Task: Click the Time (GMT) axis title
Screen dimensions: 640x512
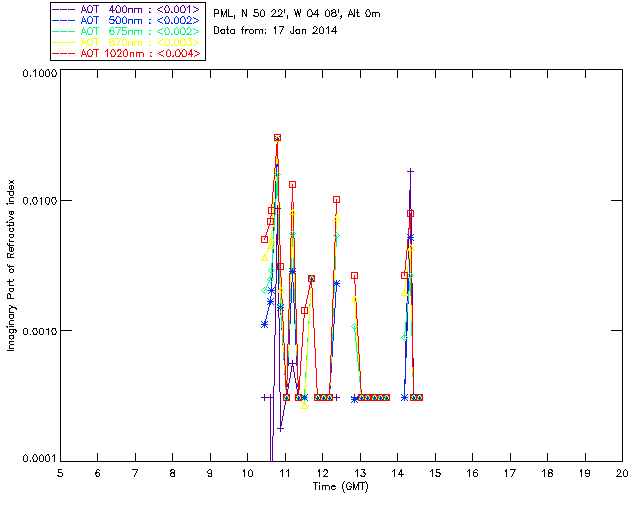Action: pos(341,486)
